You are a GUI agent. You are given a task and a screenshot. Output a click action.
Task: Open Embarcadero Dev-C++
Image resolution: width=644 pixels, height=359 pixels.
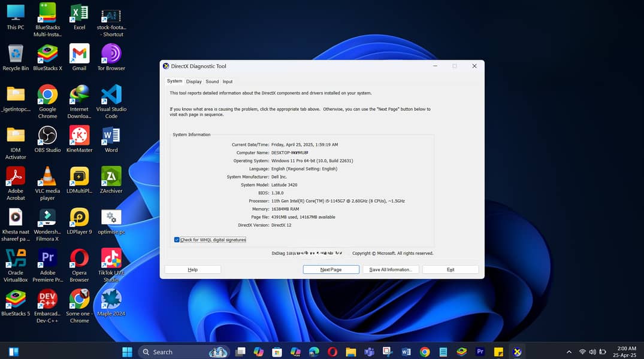47,306
